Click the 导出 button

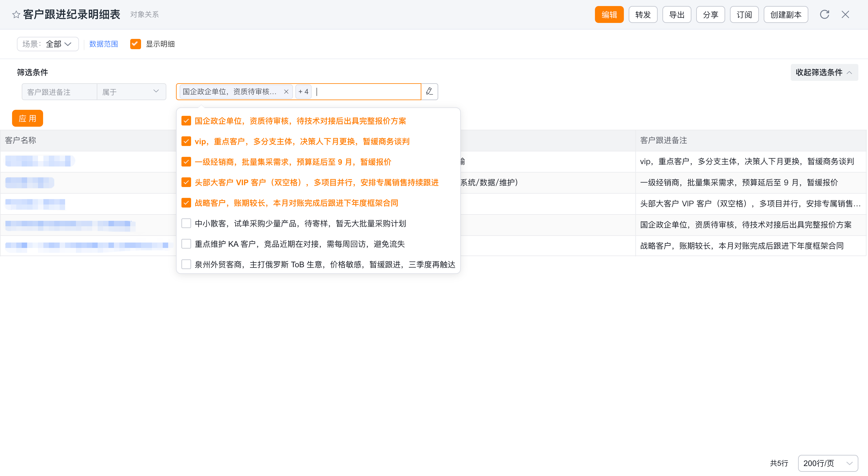(677, 14)
